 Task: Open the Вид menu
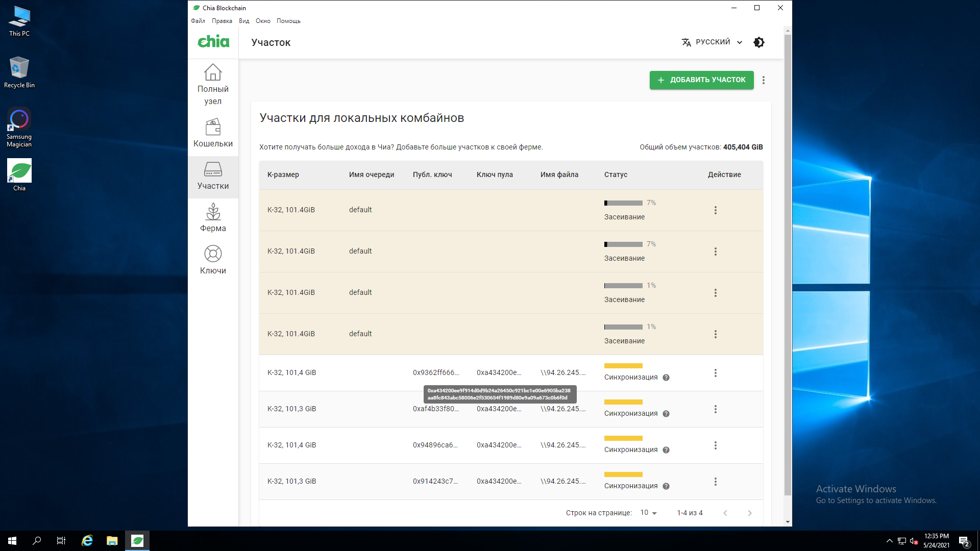(x=244, y=21)
